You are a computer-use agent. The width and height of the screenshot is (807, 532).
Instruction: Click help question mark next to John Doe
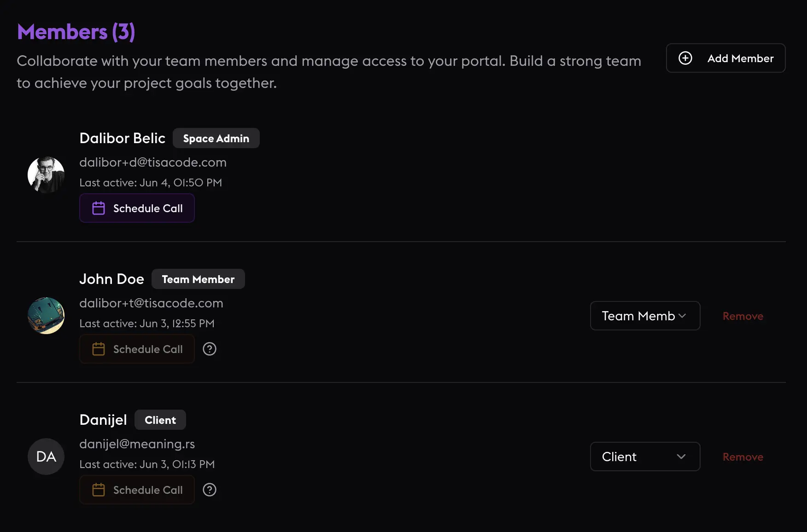click(x=210, y=349)
